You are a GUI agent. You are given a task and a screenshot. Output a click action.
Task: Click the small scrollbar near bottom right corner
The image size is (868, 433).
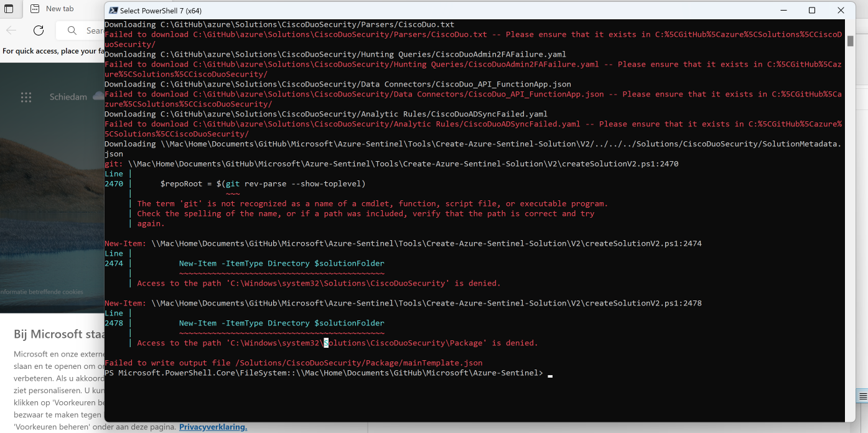pos(864,397)
